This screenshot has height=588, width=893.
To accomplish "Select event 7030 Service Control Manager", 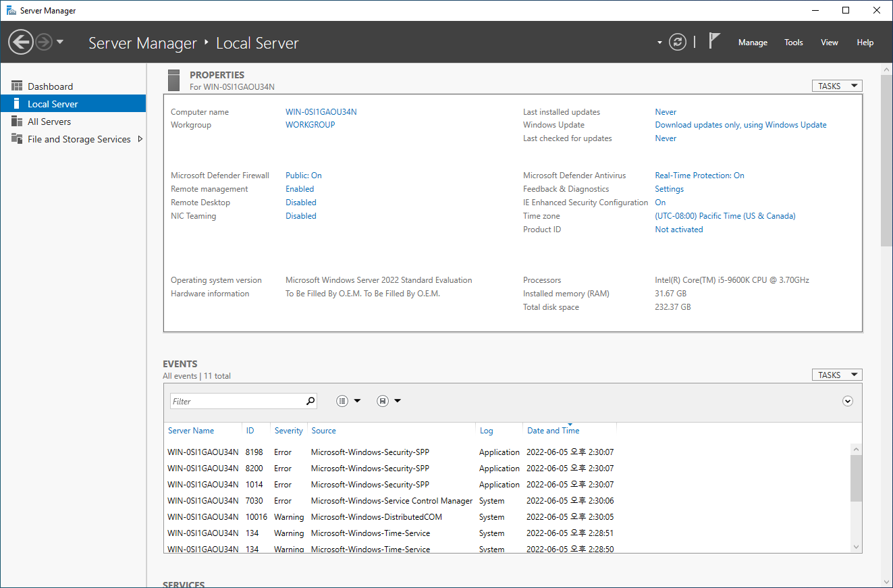I will pos(507,501).
